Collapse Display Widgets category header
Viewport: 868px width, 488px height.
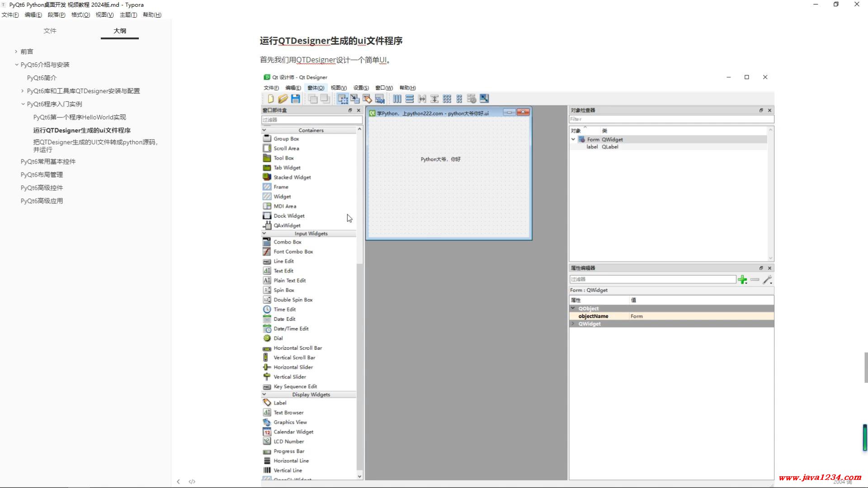coord(264,394)
